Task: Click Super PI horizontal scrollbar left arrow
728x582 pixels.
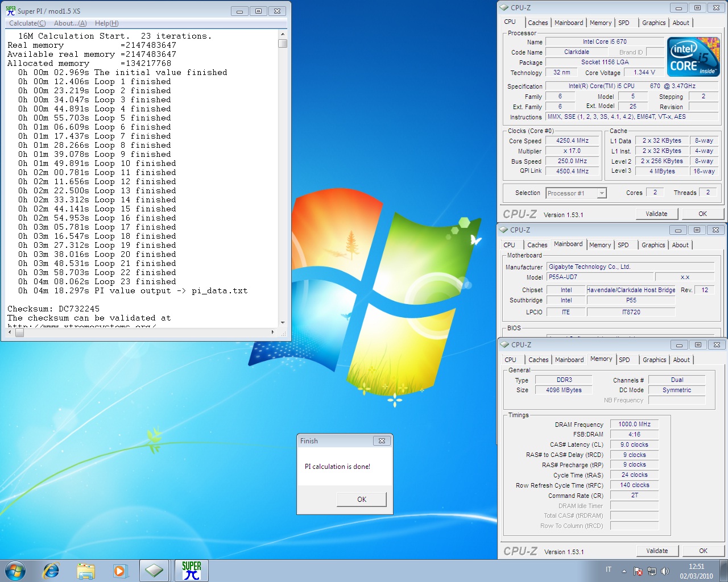Action: coord(11,332)
